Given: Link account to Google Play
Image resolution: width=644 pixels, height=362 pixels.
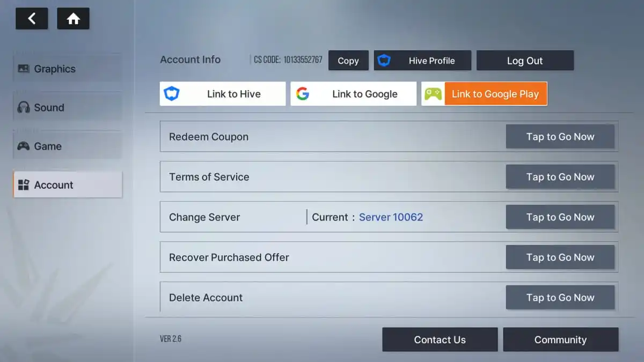Looking at the screenshot, I should click(484, 94).
